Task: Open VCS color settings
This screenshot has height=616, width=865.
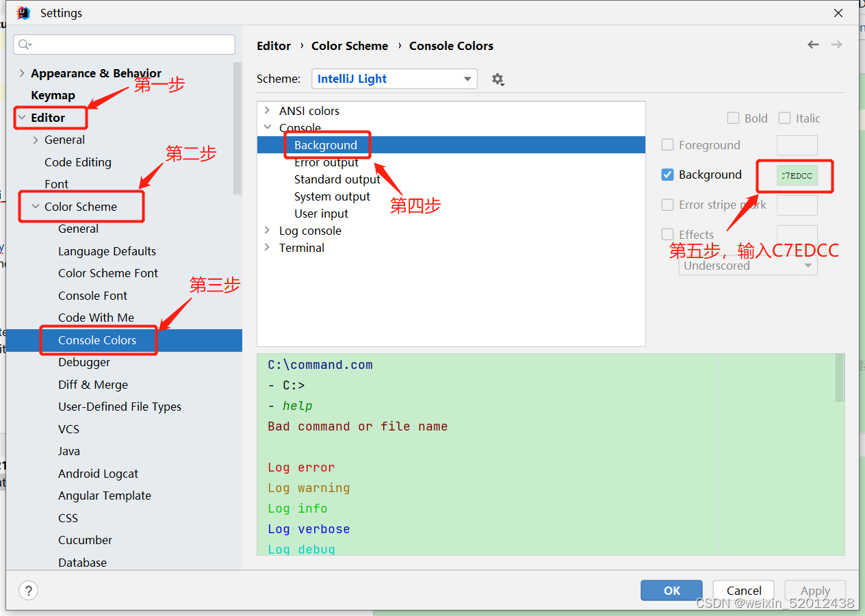Action: click(68, 429)
